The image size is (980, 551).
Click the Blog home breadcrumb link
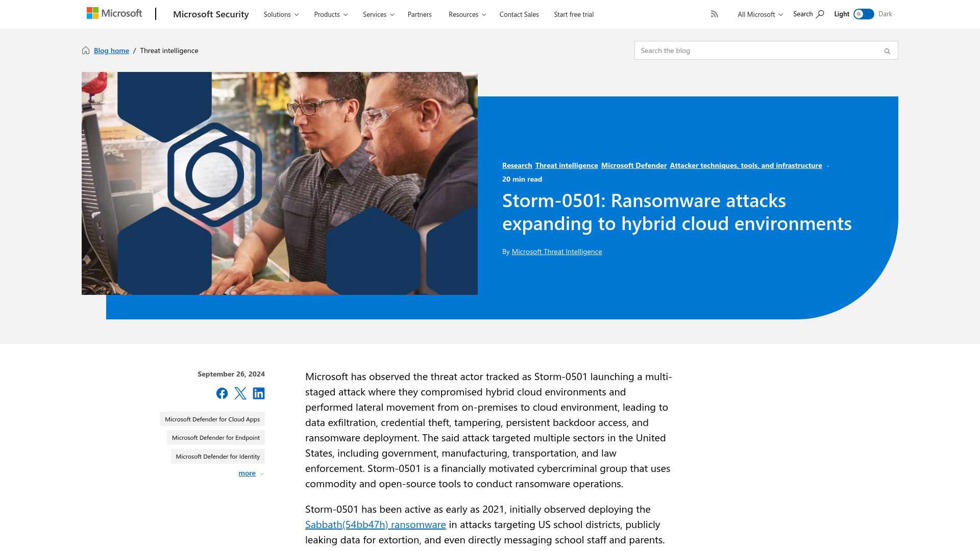tap(111, 50)
